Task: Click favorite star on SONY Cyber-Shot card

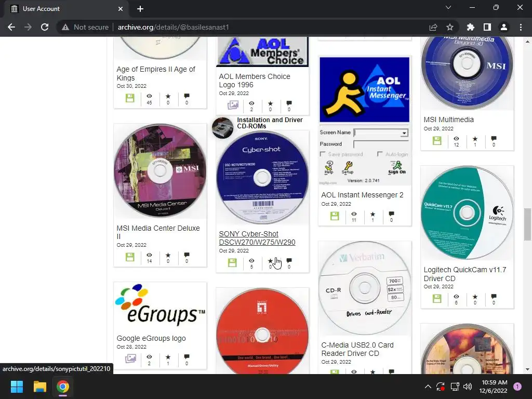Action: click(270, 261)
